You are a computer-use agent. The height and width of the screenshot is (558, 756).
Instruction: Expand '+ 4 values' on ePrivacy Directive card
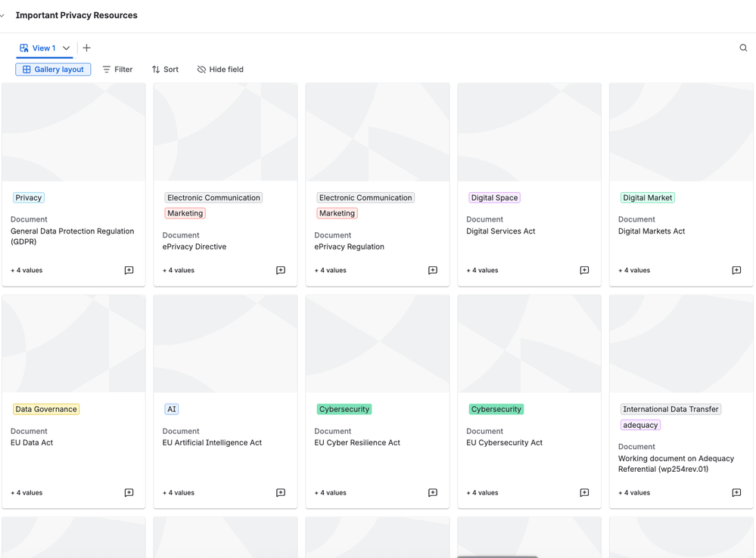click(x=179, y=271)
